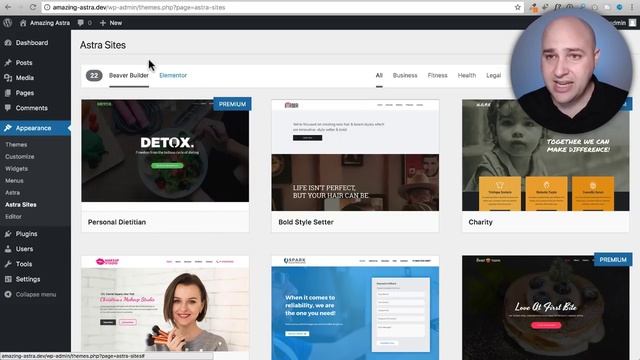
Task: Open the Love At First Bite thumbnail
Action: [545, 308]
